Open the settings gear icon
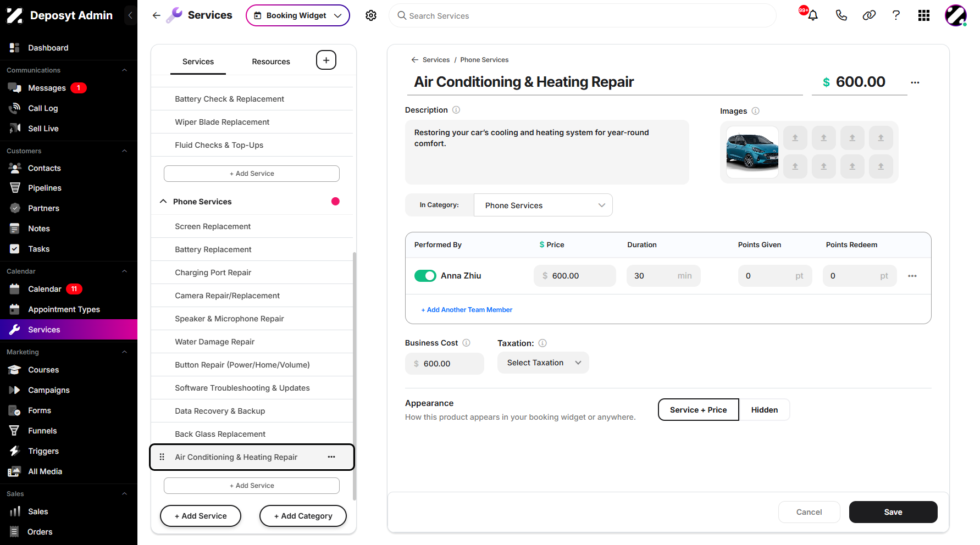Viewport: 980px width, 545px height. [x=371, y=15]
